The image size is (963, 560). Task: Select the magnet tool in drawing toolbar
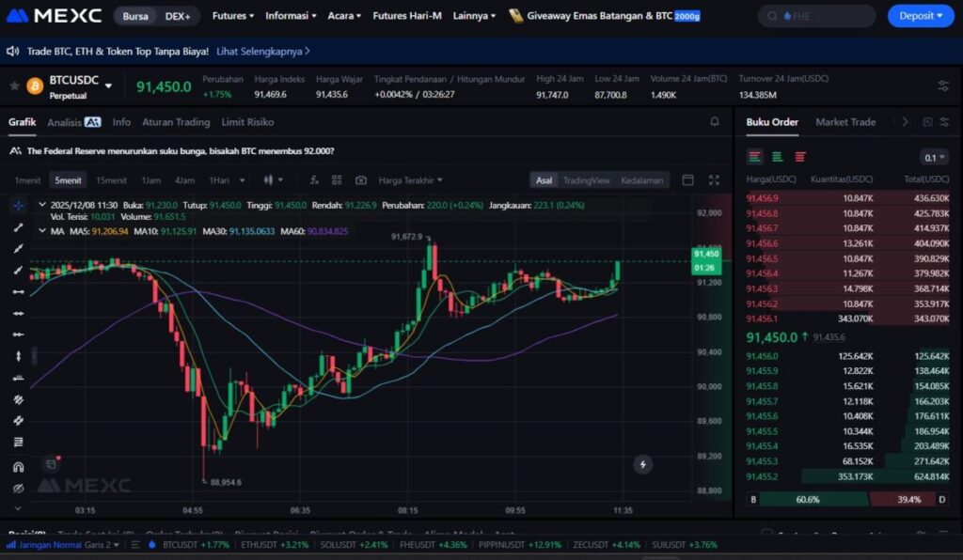(18, 467)
